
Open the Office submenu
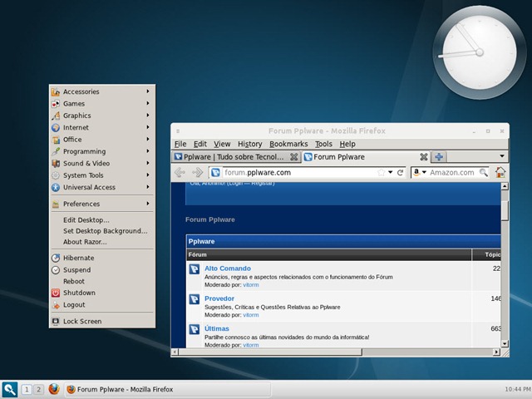[x=101, y=140]
